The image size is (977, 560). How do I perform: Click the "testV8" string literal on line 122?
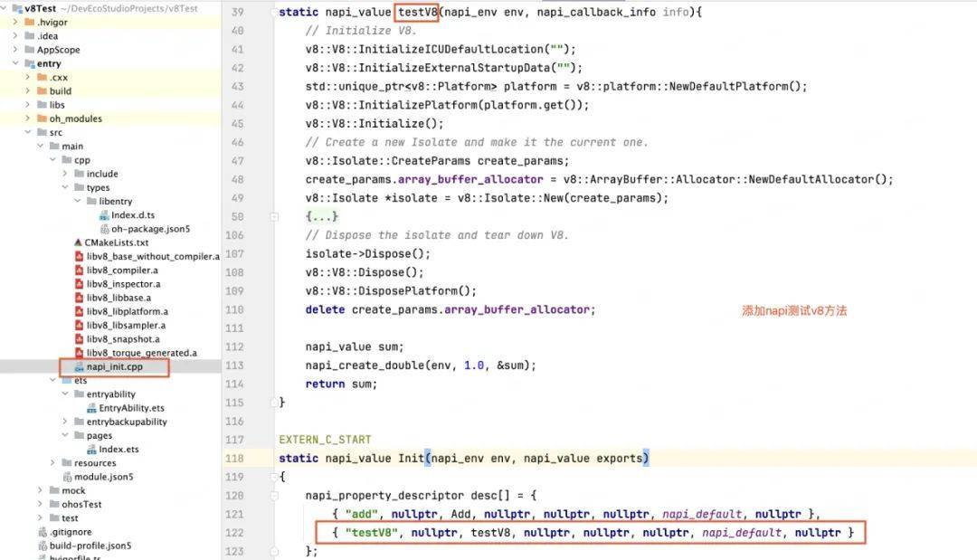click(x=372, y=533)
